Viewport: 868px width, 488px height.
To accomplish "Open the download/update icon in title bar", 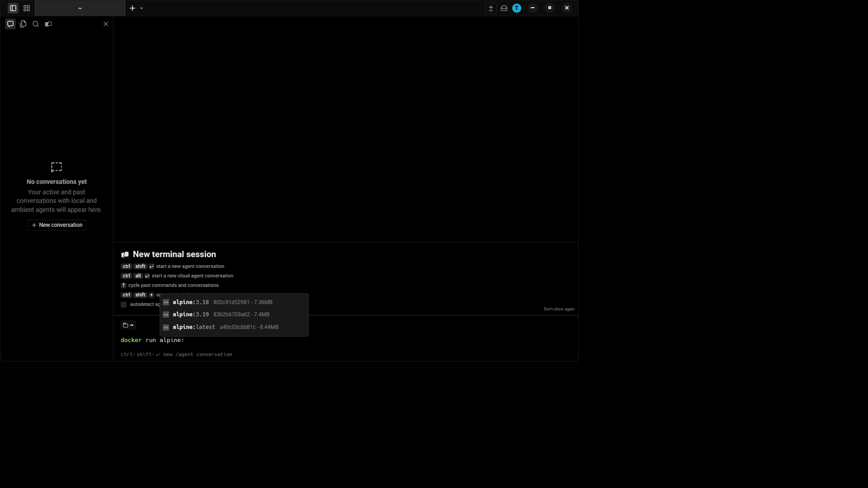I will coord(491,8).
